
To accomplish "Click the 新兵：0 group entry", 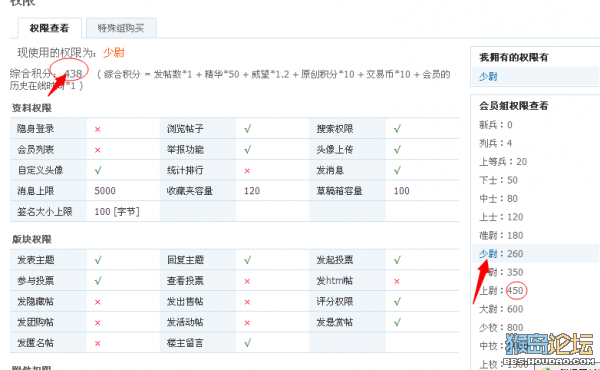I will point(496,125).
